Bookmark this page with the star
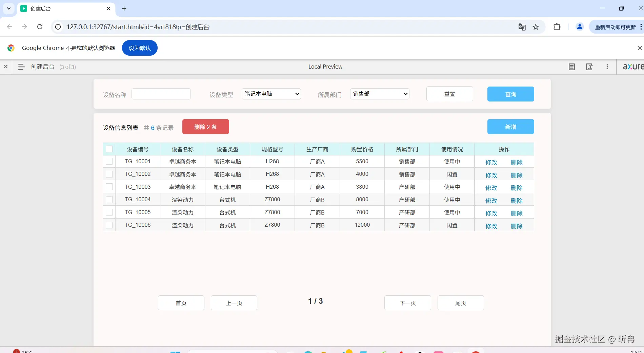Screen dimensions: 644x353 pyautogui.click(x=536, y=27)
